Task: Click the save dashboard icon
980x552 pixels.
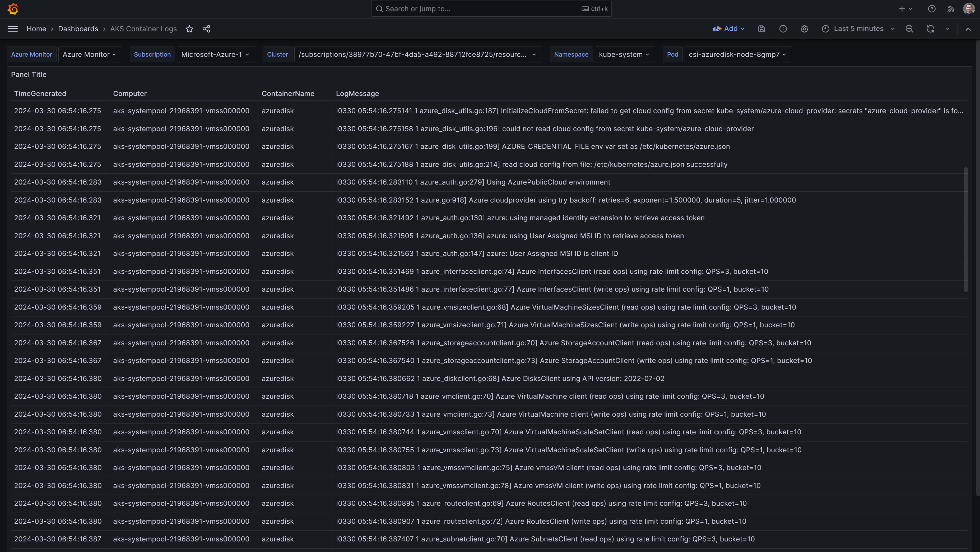Action: point(762,29)
